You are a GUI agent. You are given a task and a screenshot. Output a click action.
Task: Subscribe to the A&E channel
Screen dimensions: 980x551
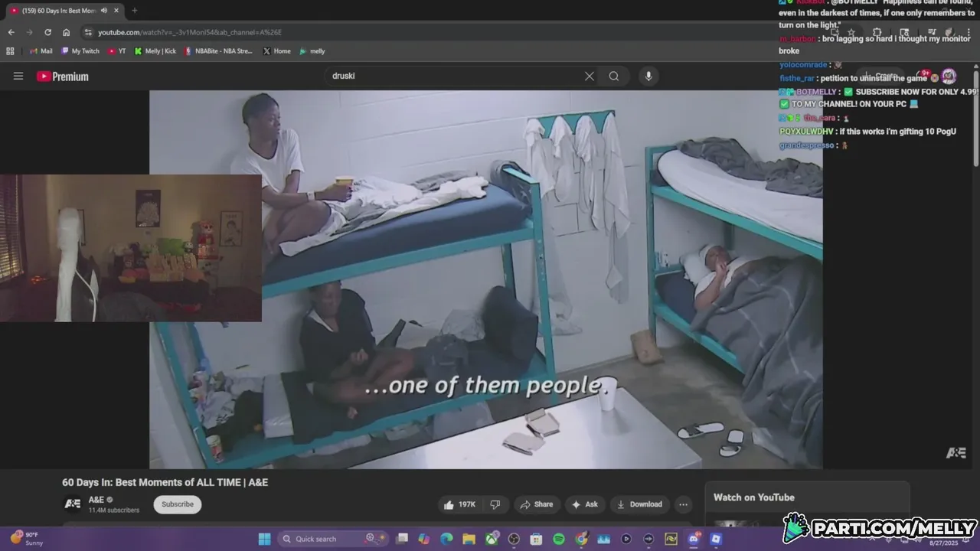point(178,504)
